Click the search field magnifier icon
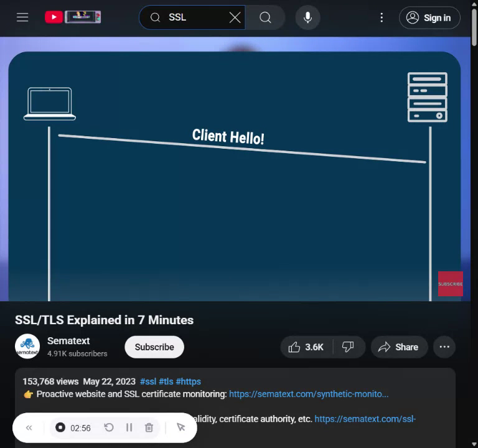The width and height of the screenshot is (478, 448). 155,17
